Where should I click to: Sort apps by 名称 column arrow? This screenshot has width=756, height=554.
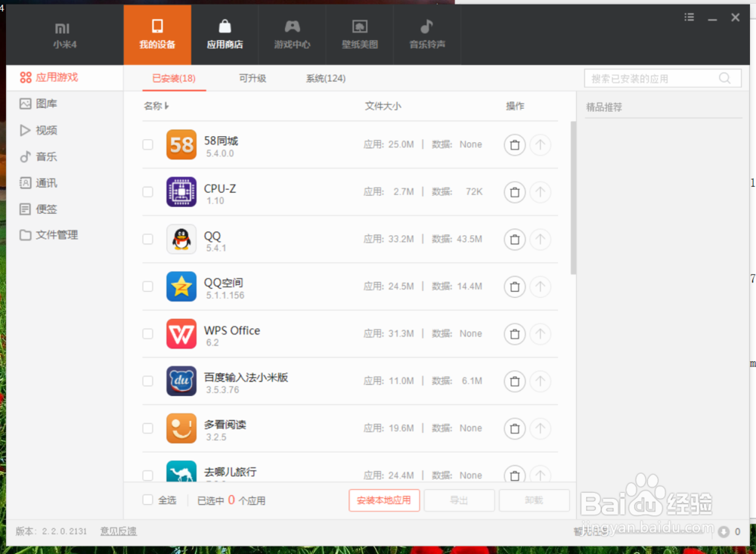(x=166, y=106)
